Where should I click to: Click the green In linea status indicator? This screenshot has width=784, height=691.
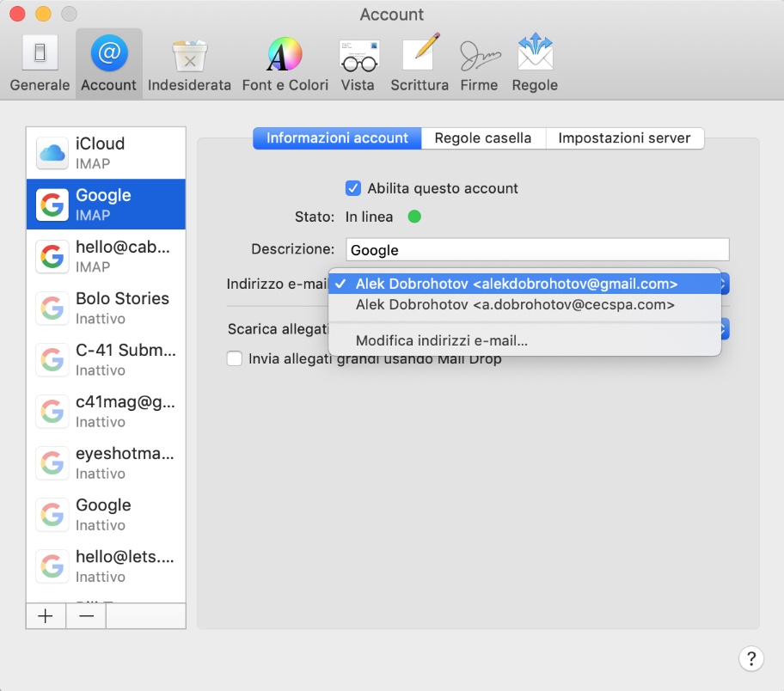[414, 217]
